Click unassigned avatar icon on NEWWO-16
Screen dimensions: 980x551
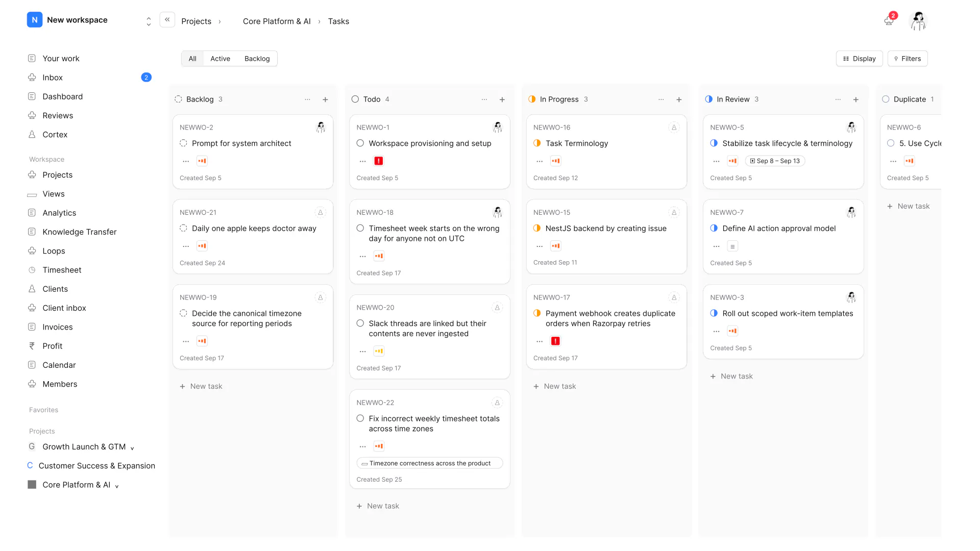pos(674,128)
